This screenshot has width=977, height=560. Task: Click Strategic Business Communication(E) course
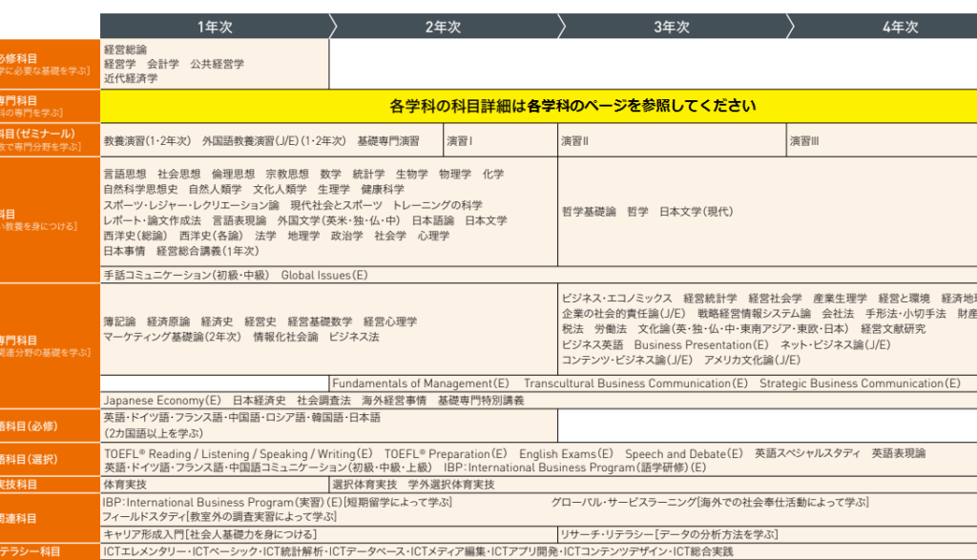click(860, 384)
